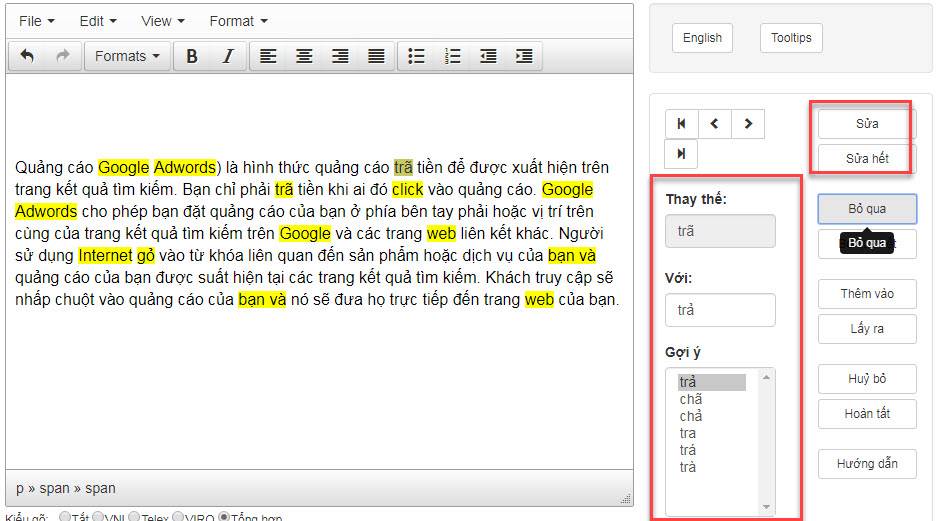The width and height of the screenshot is (940, 521).
Task: Apply italic formatting
Action: click(227, 57)
